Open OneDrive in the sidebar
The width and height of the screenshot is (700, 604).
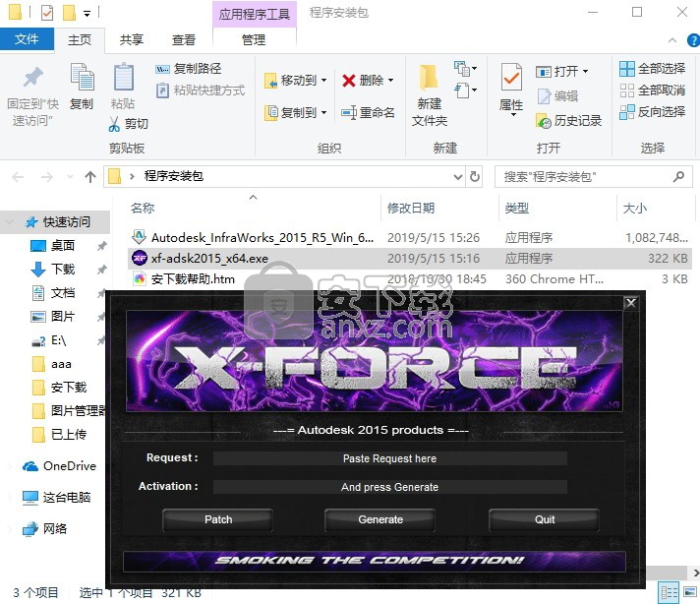click(69, 466)
